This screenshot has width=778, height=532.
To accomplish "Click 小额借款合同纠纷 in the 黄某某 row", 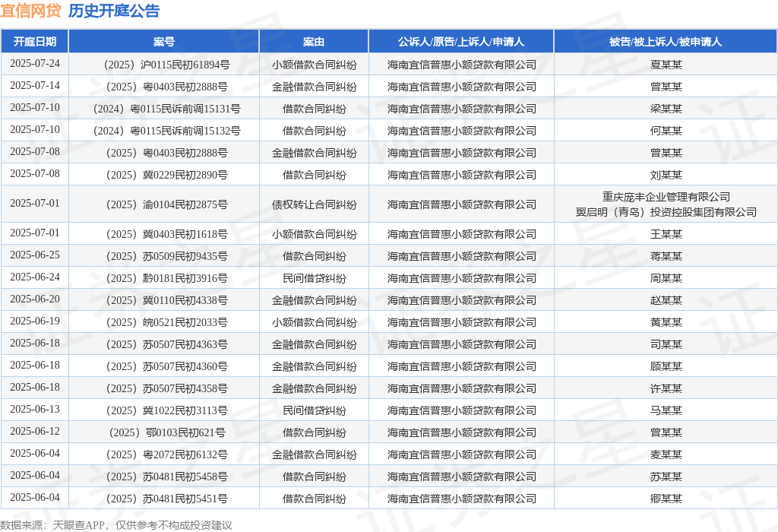I will click(x=314, y=322).
